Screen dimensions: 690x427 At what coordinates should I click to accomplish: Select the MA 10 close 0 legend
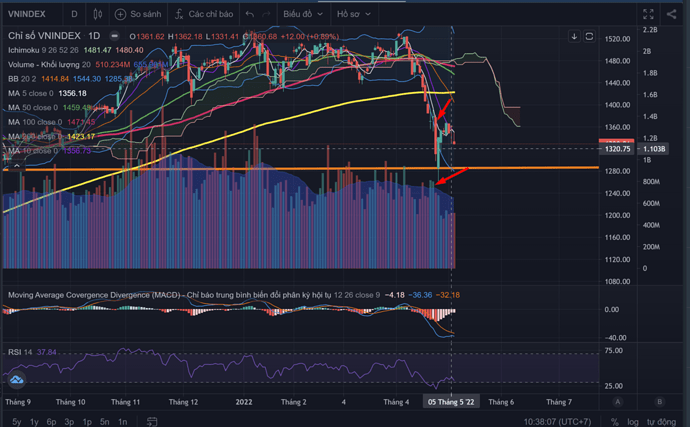pyautogui.click(x=33, y=151)
